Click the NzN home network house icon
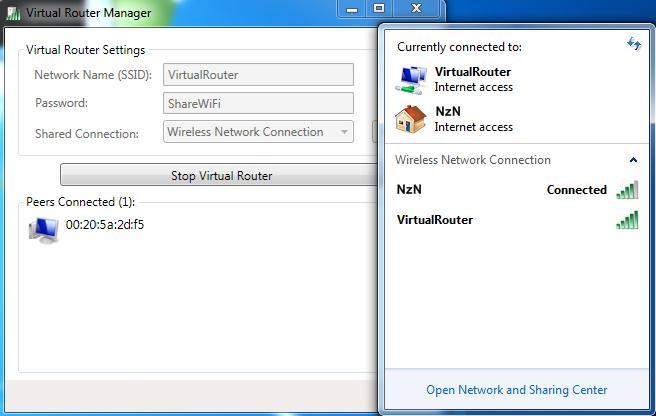 [410, 119]
